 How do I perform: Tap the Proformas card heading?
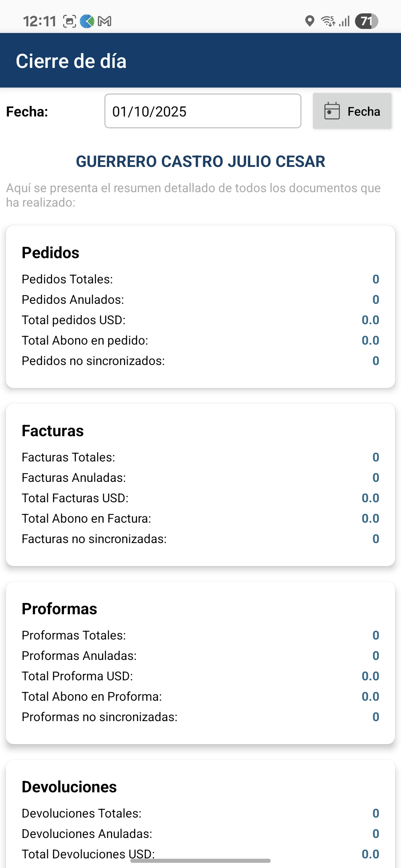click(x=59, y=609)
